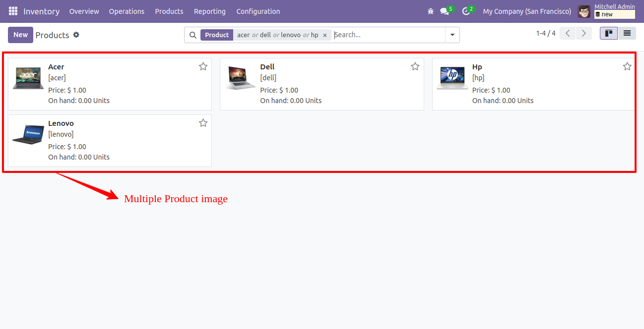
Task: Click the Inventory app title
Action: pos(41,11)
